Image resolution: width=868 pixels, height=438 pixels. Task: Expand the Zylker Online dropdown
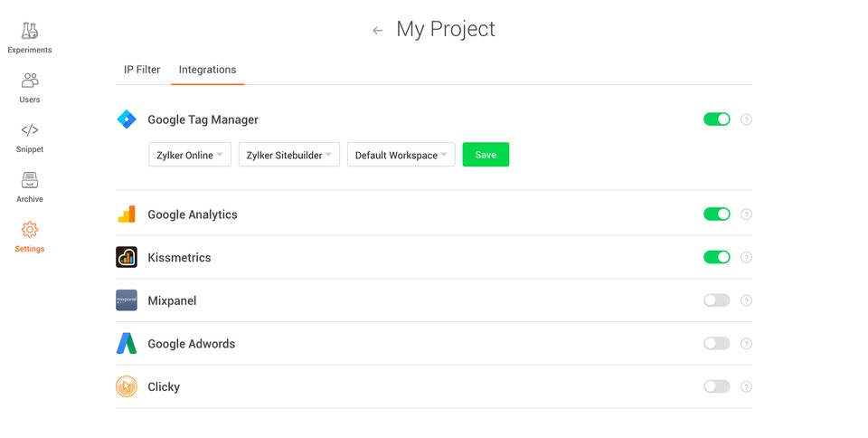190,155
